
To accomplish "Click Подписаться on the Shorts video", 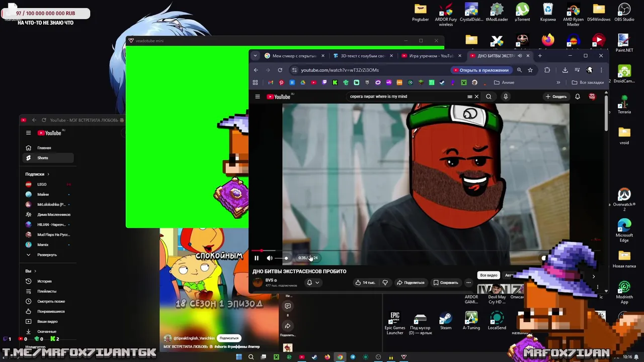I will [x=229, y=338].
